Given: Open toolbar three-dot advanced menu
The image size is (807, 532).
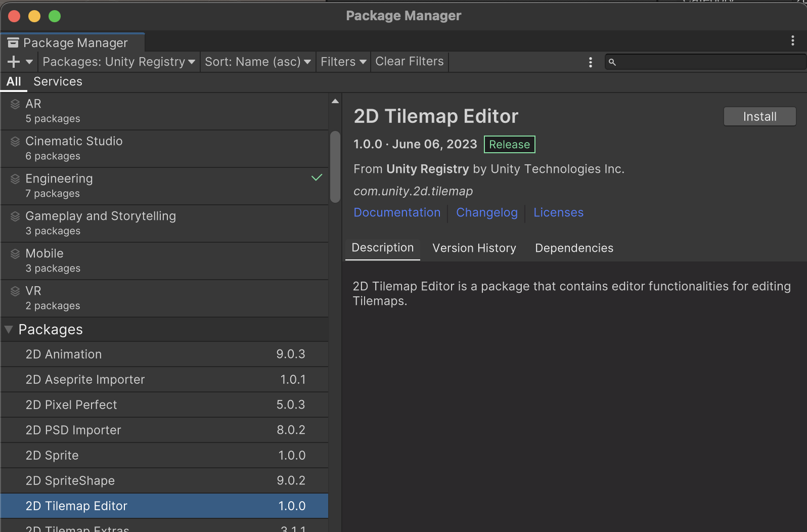Looking at the screenshot, I should (590, 62).
